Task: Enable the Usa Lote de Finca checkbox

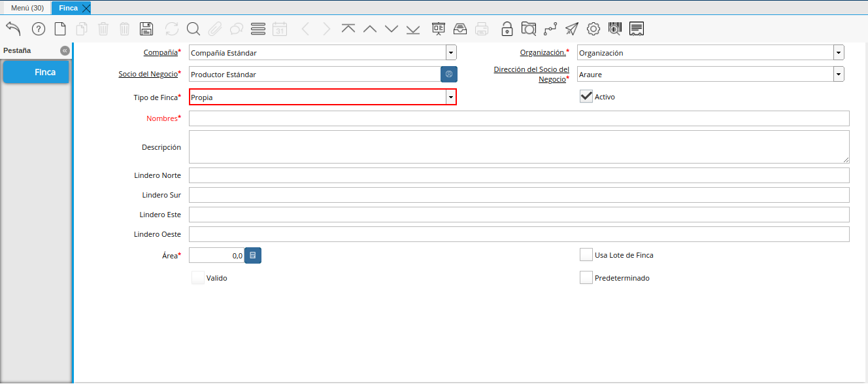Action: tap(586, 255)
